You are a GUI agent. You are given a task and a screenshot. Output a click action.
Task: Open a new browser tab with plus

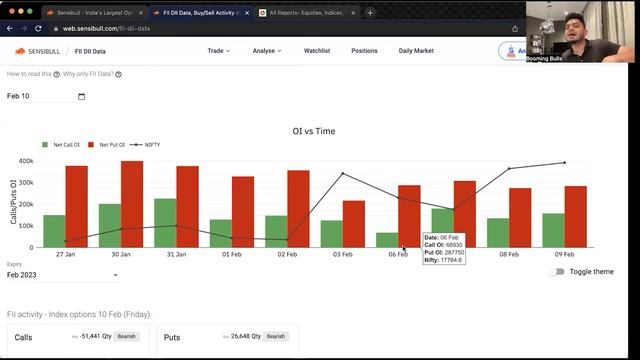point(370,13)
